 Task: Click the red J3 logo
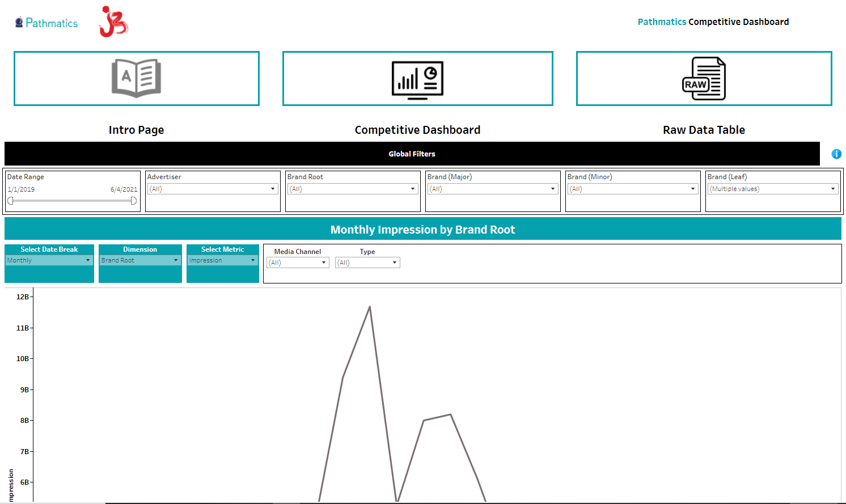click(113, 22)
